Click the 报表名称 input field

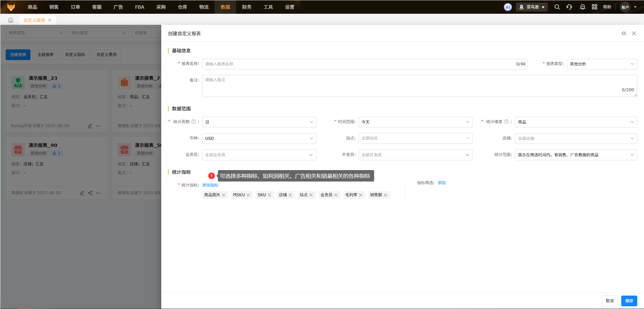point(364,64)
